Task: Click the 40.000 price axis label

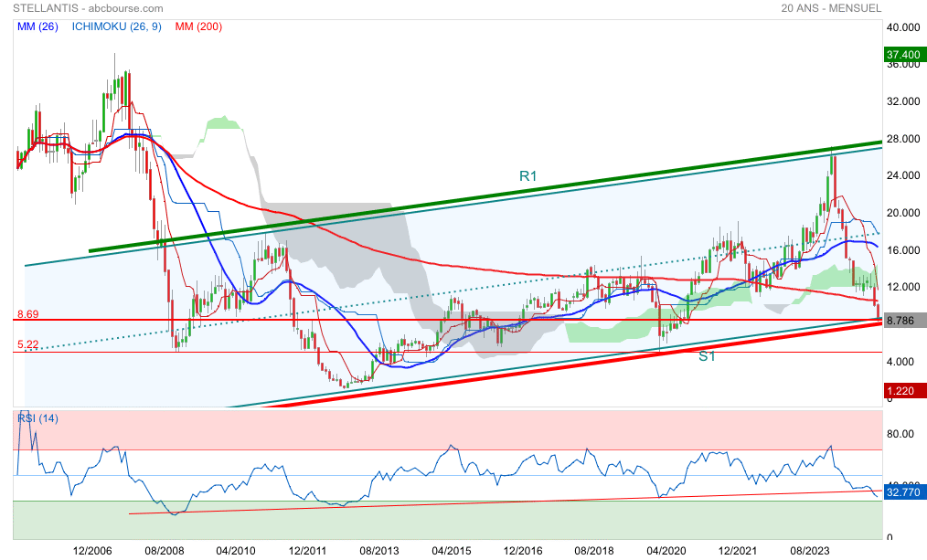Action: 903,27
